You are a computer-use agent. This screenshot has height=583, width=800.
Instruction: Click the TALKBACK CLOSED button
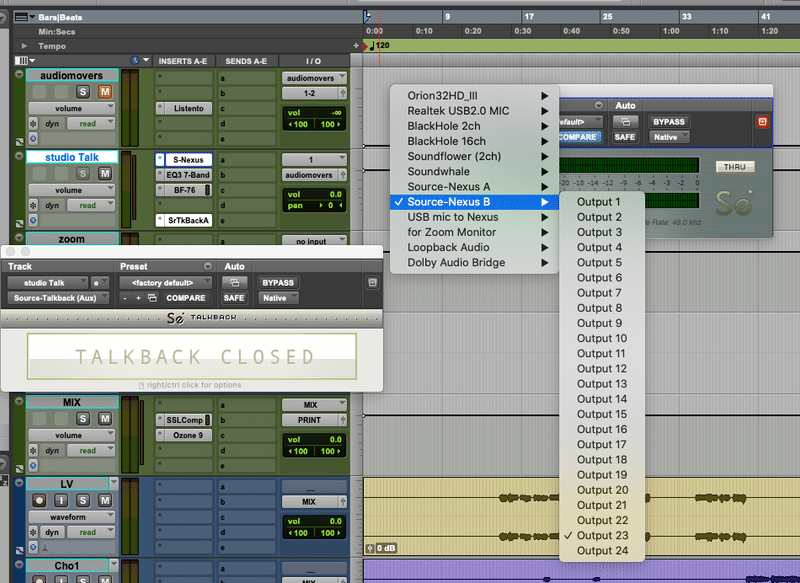pos(192,356)
